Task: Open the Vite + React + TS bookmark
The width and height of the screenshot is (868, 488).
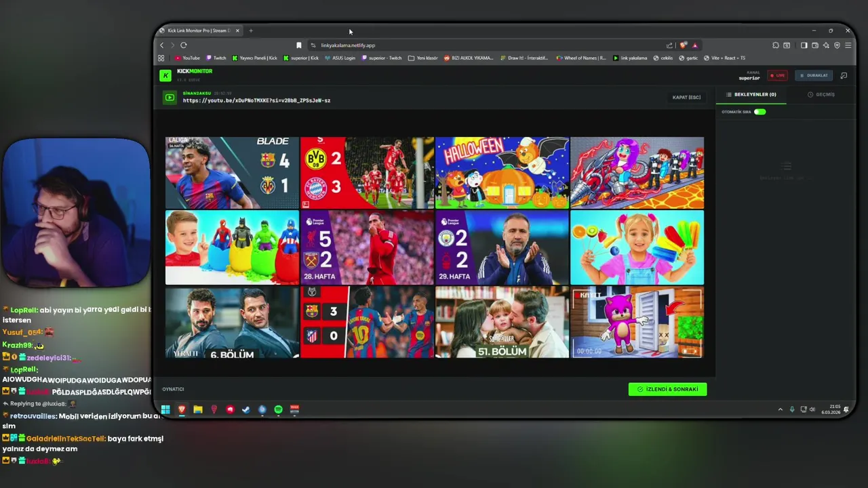Action: (x=725, y=58)
